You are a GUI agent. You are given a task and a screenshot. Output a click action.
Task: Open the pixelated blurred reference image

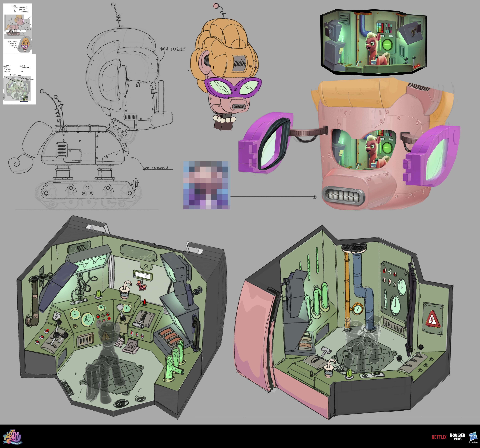coord(207,185)
